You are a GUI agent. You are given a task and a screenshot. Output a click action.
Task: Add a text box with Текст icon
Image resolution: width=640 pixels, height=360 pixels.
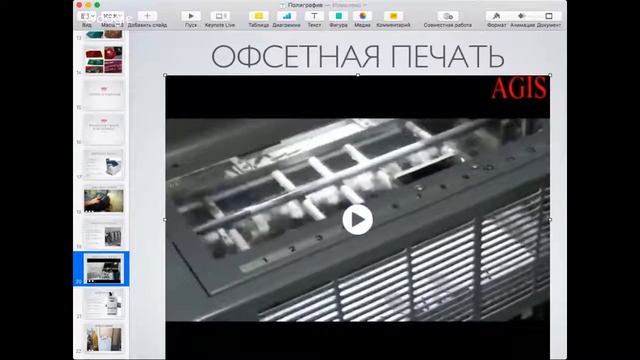314,16
